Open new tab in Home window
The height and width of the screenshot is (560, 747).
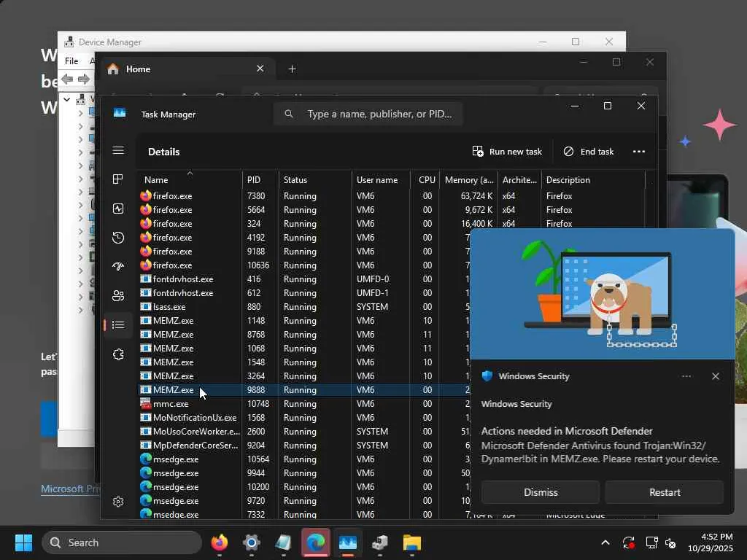pyautogui.click(x=292, y=69)
